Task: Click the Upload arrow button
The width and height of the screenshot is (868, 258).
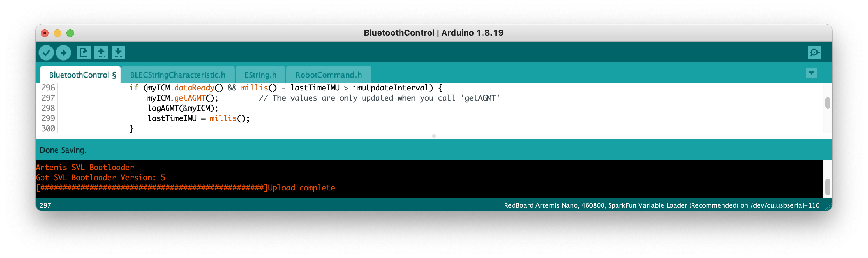Action: [x=64, y=53]
